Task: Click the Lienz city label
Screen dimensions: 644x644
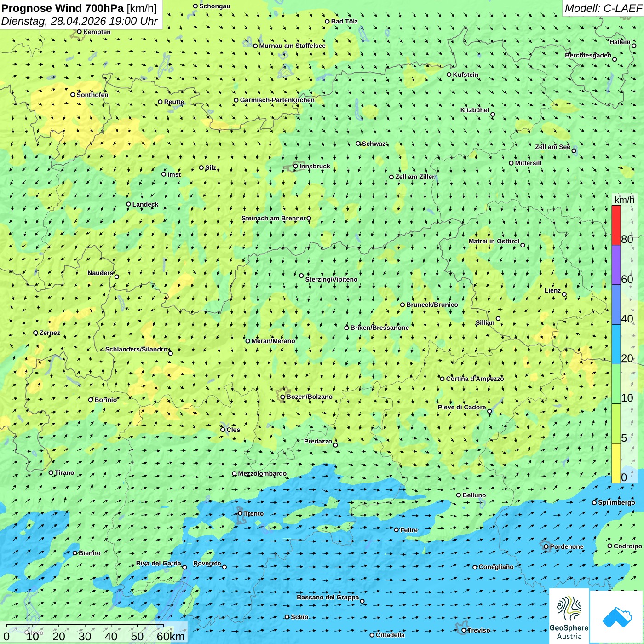Action: [552, 290]
